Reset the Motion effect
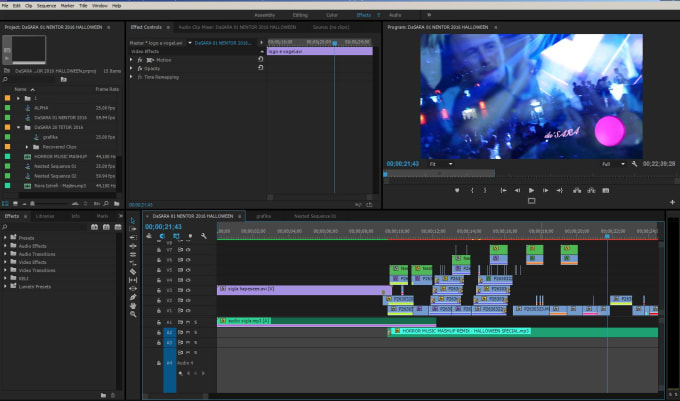Viewport: 680px width, 401px height. click(x=261, y=59)
